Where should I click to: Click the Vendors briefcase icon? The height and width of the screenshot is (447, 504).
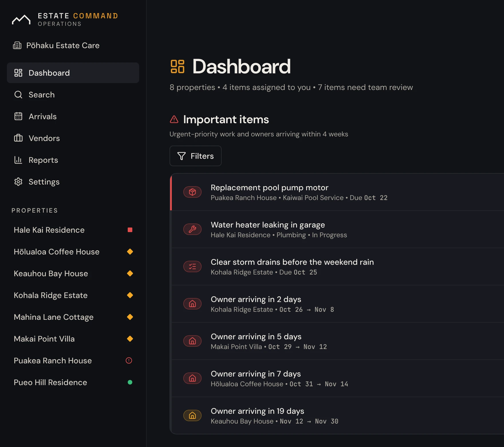pos(18,138)
